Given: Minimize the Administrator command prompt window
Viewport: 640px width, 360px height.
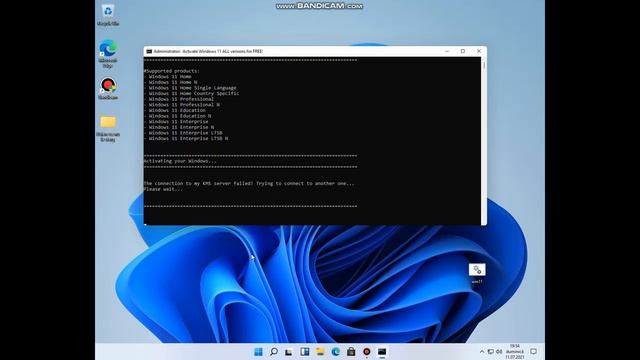Looking at the screenshot, I should coord(447,51).
